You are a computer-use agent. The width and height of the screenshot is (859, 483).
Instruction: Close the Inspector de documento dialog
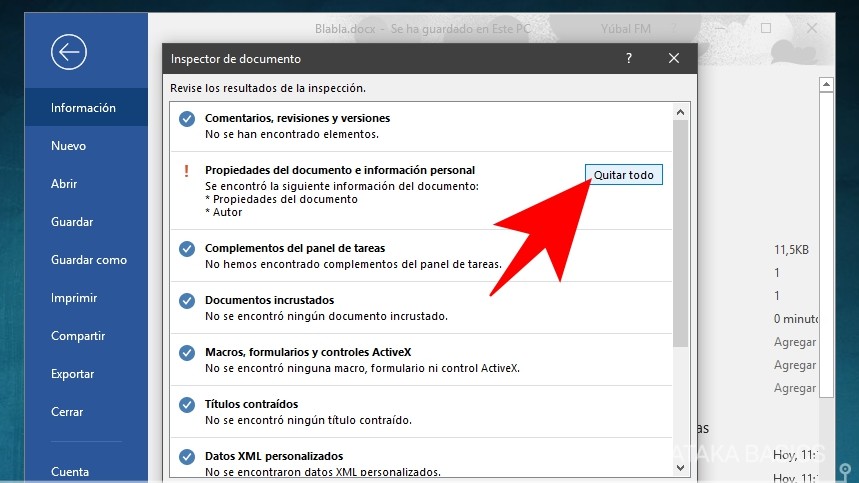pos(674,59)
